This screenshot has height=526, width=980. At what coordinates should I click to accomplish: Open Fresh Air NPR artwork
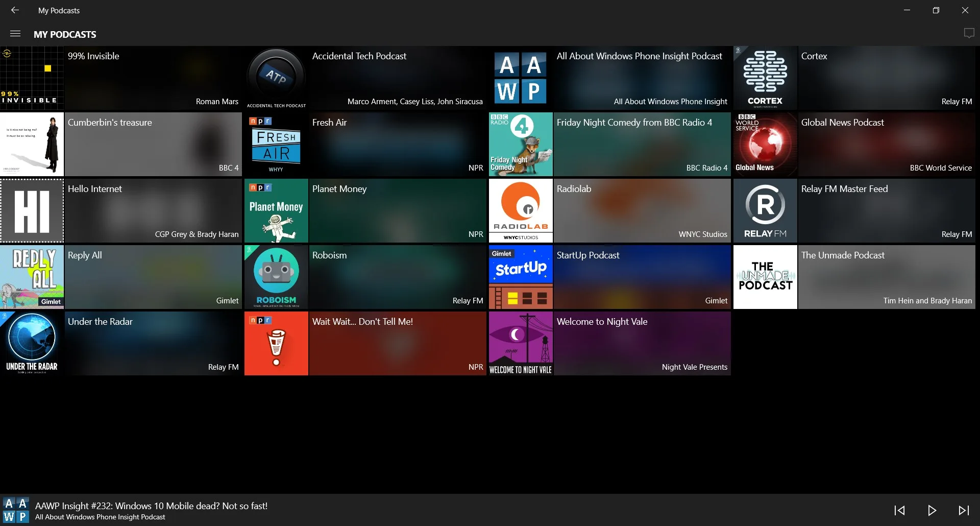pyautogui.click(x=276, y=145)
